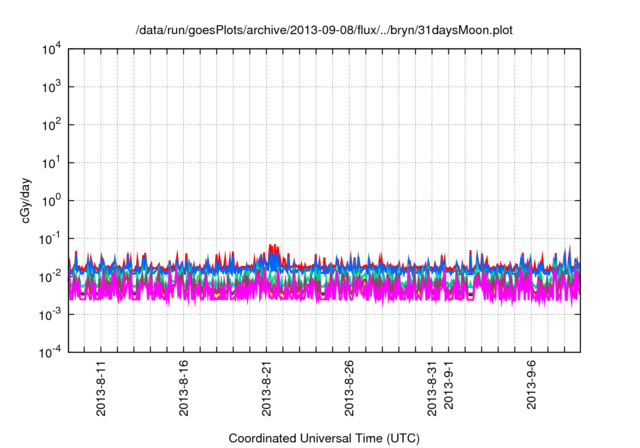Click the 10^2 y-axis tick label
The image size is (640, 448).
pos(50,125)
